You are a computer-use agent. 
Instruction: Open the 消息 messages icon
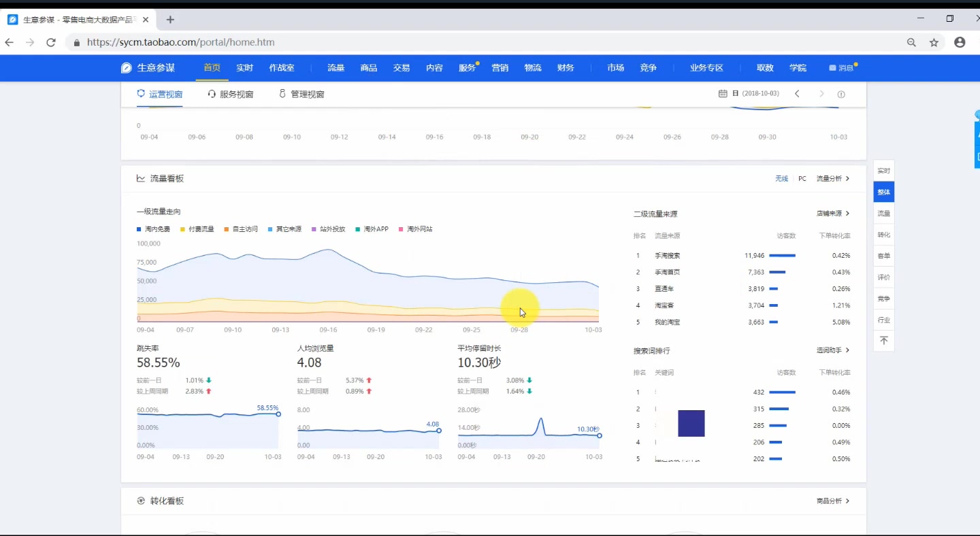(842, 68)
